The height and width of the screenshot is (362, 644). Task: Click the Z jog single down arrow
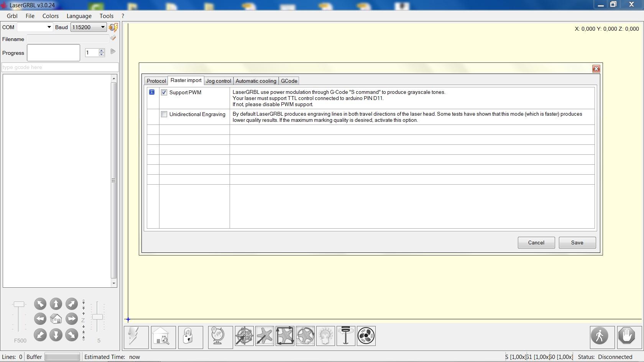click(x=84, y=327)
